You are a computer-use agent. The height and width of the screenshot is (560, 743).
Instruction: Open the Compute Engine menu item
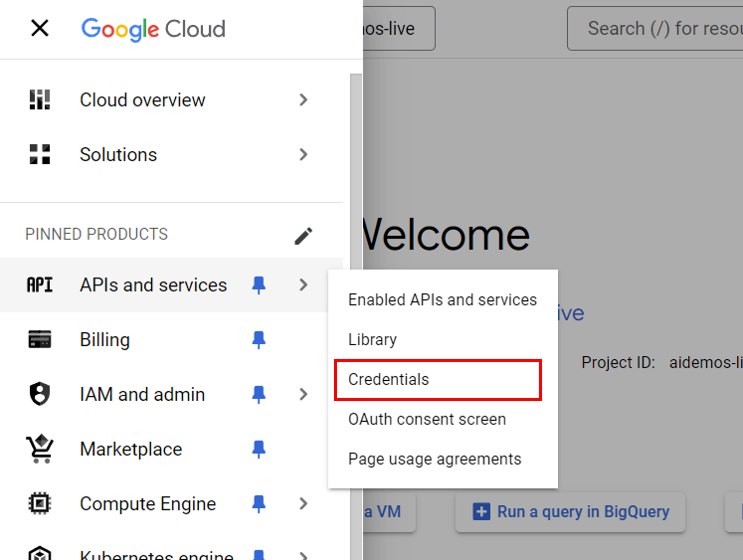click(x=171, y=503)
